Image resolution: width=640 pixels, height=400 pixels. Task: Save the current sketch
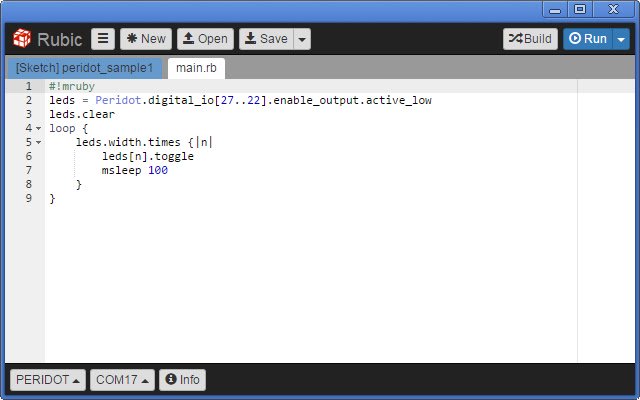(x=266, y=39)
